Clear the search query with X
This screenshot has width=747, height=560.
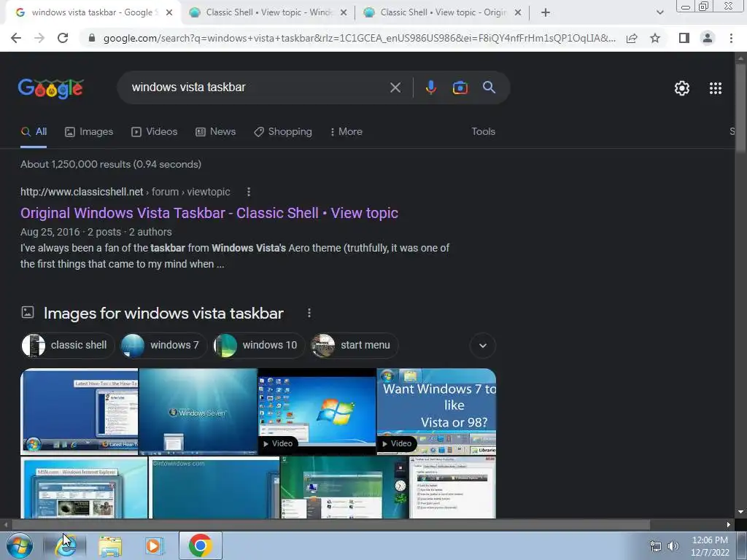395,87
